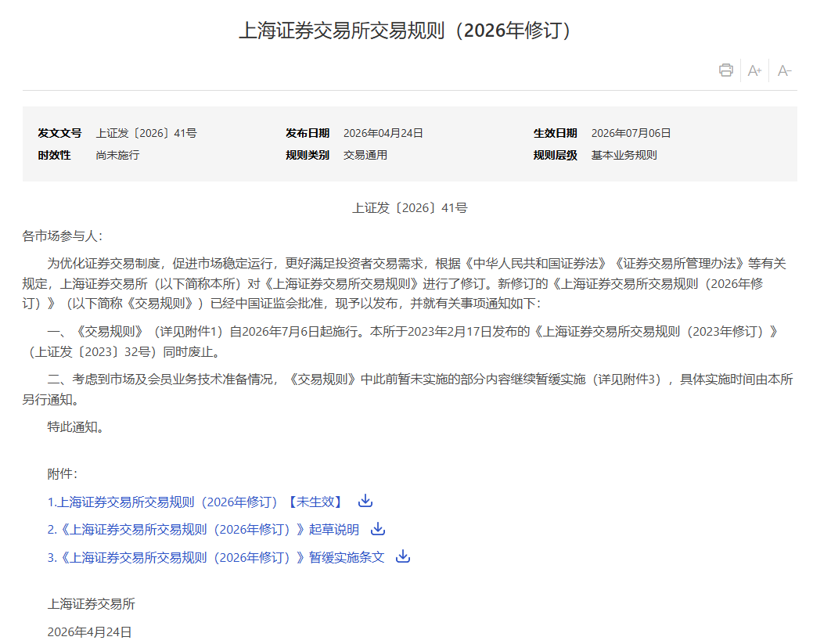The image size is (813, 644).
Task: Click the 特此通知 closing line
Action: pos(75,427)
